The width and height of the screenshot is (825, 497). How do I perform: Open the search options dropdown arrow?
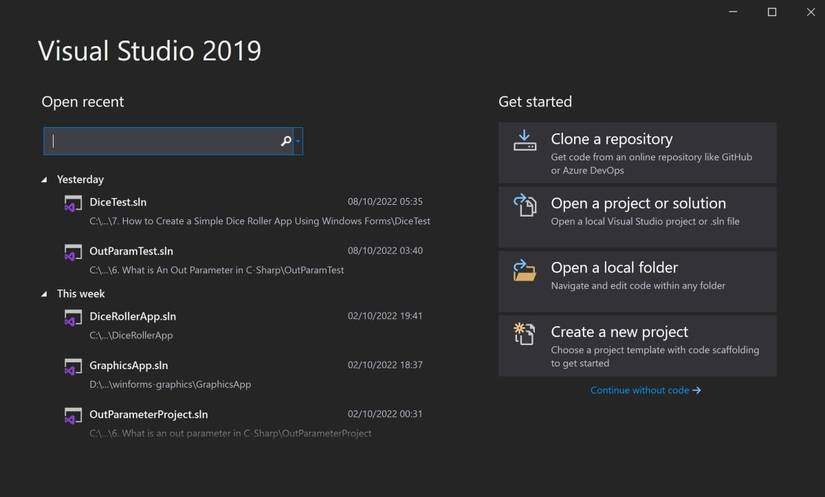[298, 142]
